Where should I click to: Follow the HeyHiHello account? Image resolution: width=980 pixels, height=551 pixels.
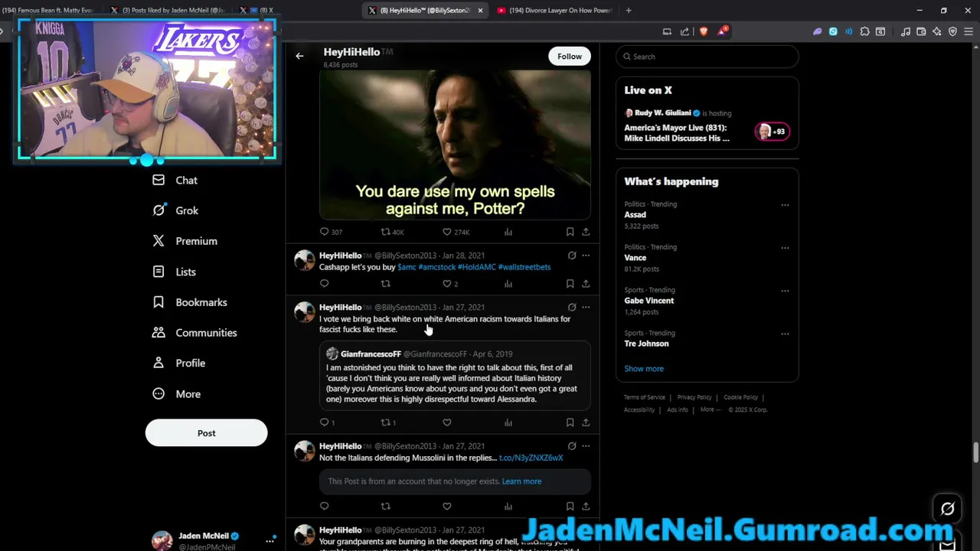tap(570, 56)
